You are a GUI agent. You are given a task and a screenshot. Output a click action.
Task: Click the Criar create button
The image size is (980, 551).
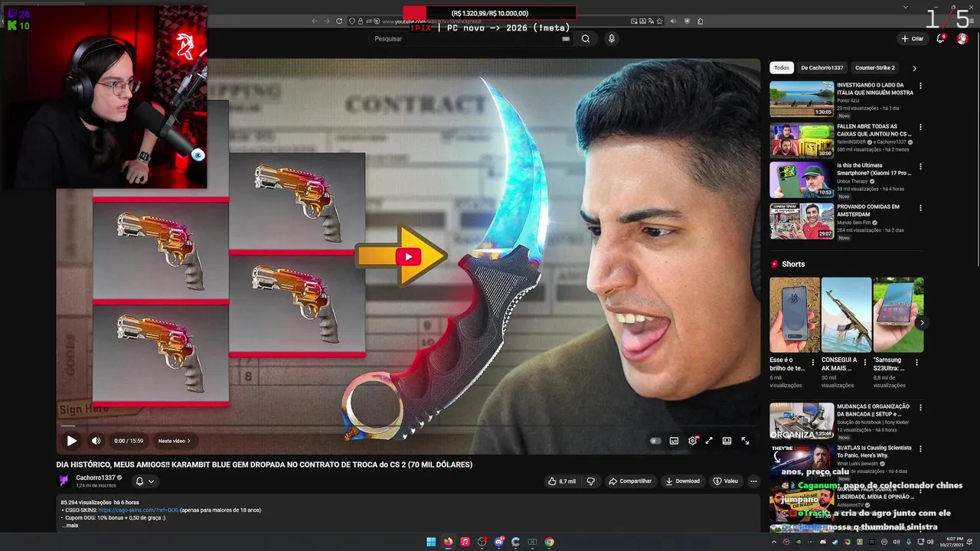click(912, 39)
